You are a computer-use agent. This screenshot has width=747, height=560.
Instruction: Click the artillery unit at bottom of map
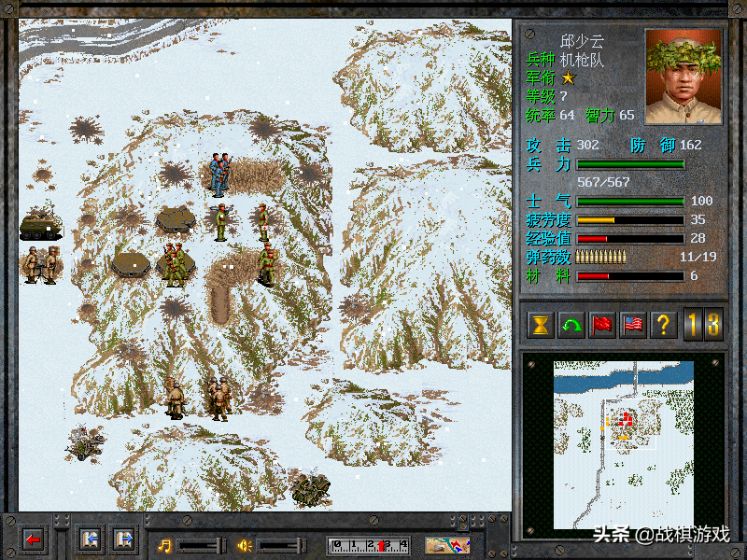311,488
